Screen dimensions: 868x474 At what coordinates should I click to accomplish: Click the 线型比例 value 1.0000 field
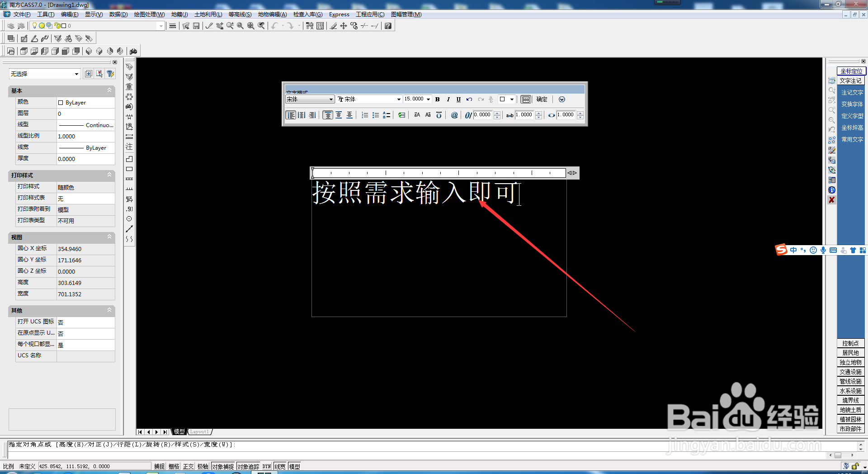(x=85, y=136)
